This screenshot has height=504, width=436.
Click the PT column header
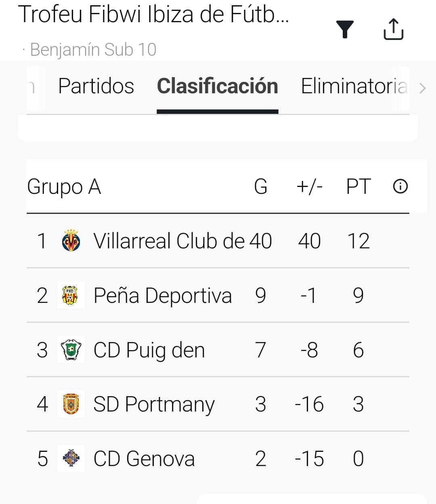point(358,187)
